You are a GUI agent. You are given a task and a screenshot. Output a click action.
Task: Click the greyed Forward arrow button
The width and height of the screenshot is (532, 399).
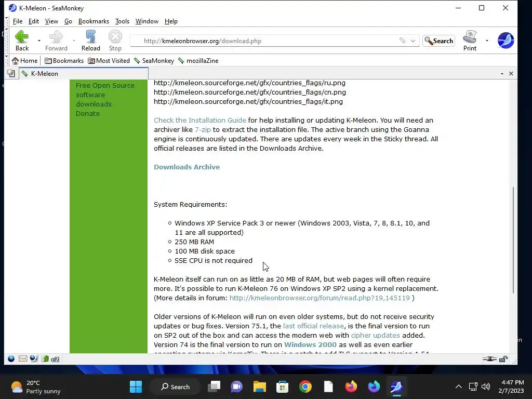[x=56, y=41]
